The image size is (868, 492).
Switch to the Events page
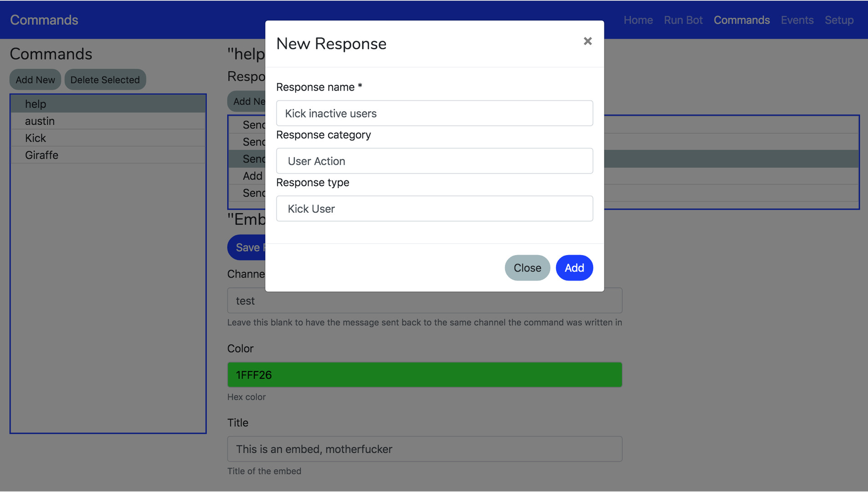797,20
